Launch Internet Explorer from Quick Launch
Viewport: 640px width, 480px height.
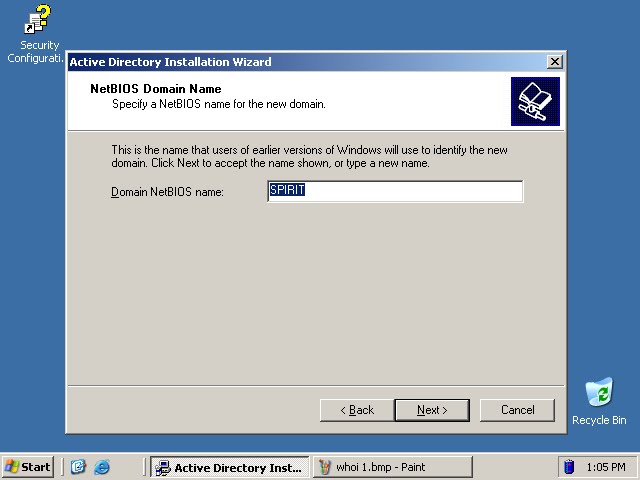[102, 467]
